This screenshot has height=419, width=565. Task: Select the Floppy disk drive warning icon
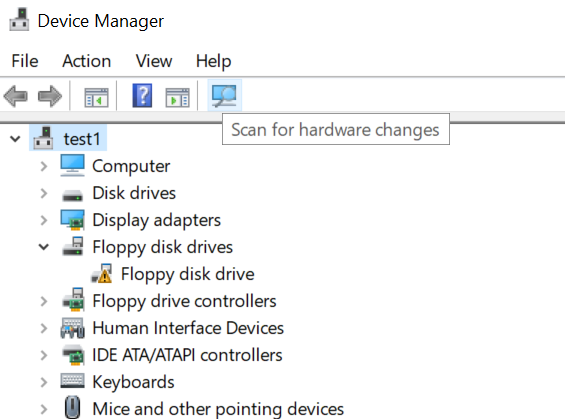(x=102, y=274)
